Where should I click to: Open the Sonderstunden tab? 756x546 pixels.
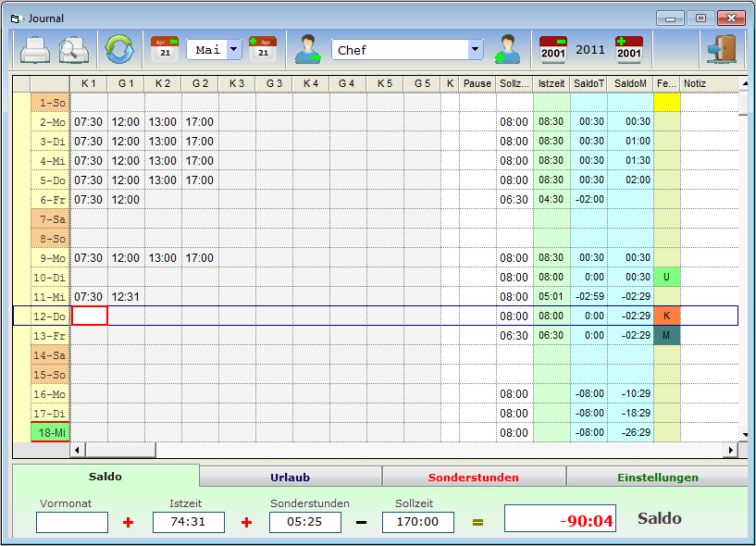[473, 477]
